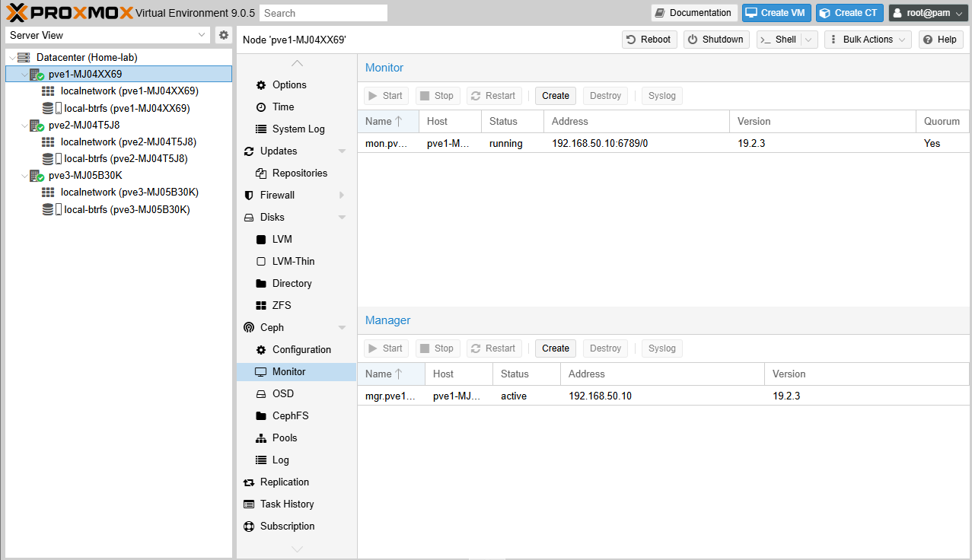Click Syslog in the Monitor toolbar
Image resolution: width=972 pixels, height=560 pixels.
click(x=662, y=96)
